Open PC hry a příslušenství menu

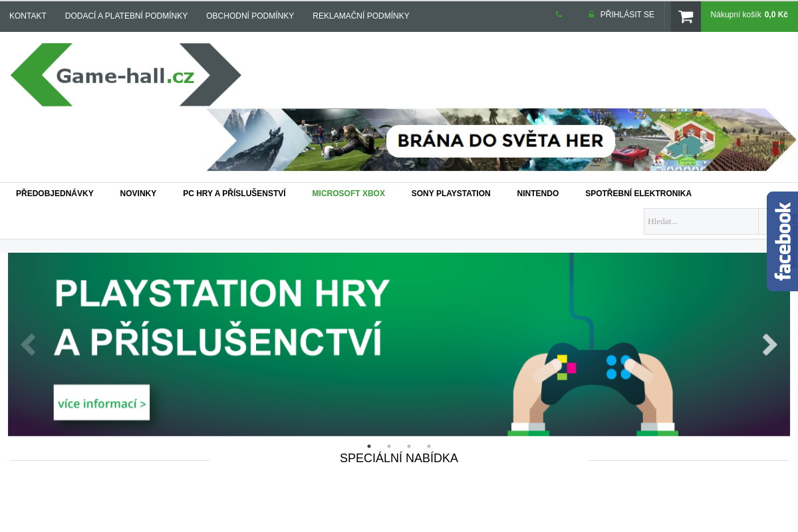[x=234, y=194]
